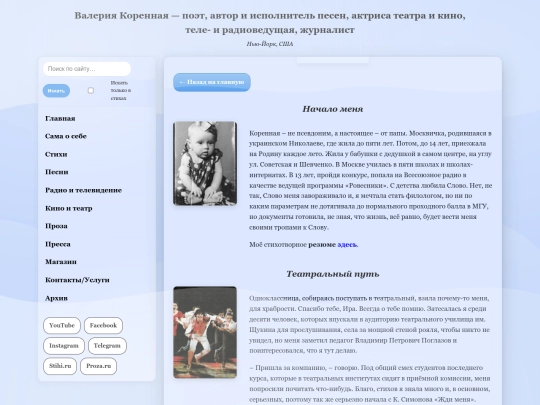Viewport: 540px width, 405px height.
Task: Open the Главная menu item
Action: coord(60,118)
